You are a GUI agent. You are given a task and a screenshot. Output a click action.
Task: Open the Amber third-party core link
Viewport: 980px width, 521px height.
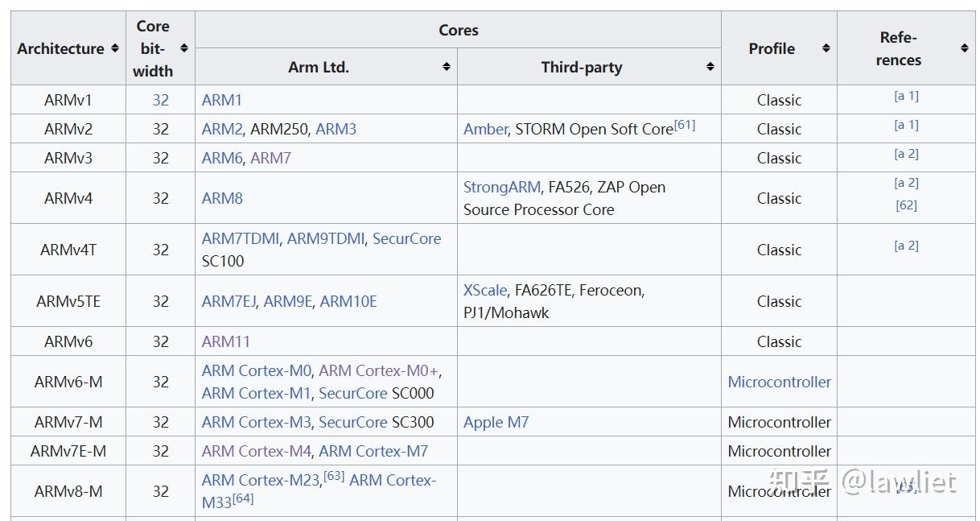[485, 129]
